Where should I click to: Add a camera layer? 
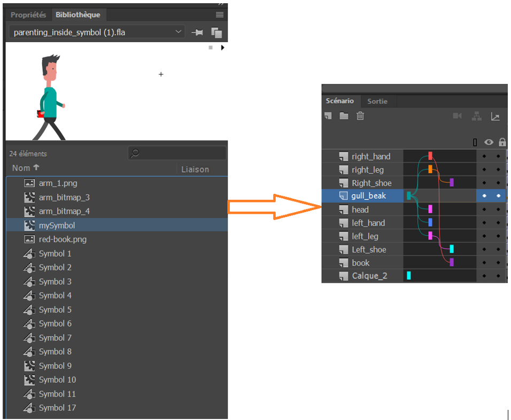tap(457, 115)
